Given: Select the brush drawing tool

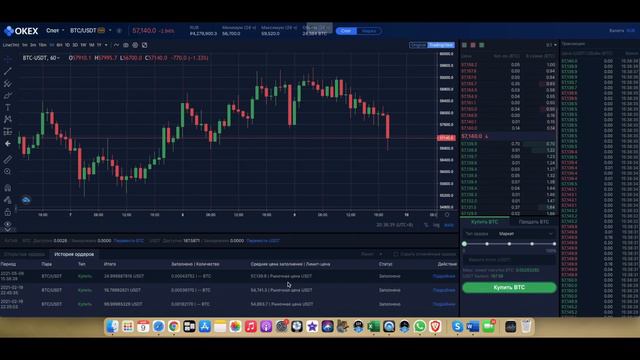Looking at the screenshot, I should coord(7,96).
